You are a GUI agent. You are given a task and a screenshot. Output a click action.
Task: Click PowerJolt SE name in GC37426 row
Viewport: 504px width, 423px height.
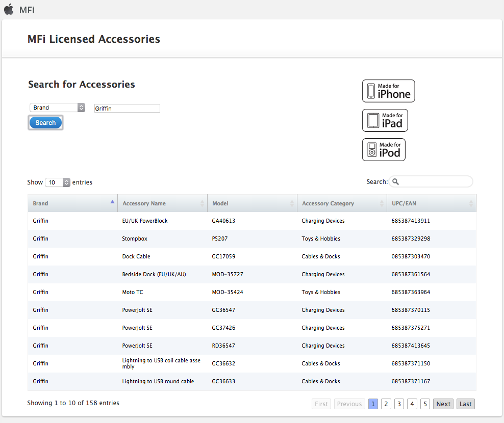pyautogui.click(x=137, y=328)
